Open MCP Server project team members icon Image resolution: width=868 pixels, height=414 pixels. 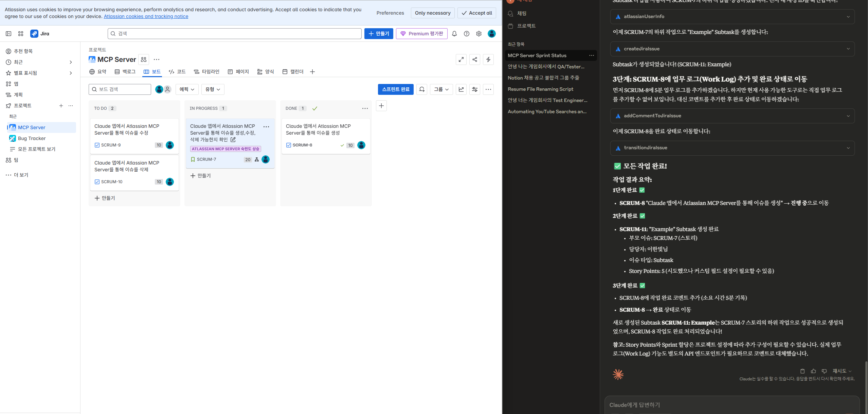(x=144, y=59)
